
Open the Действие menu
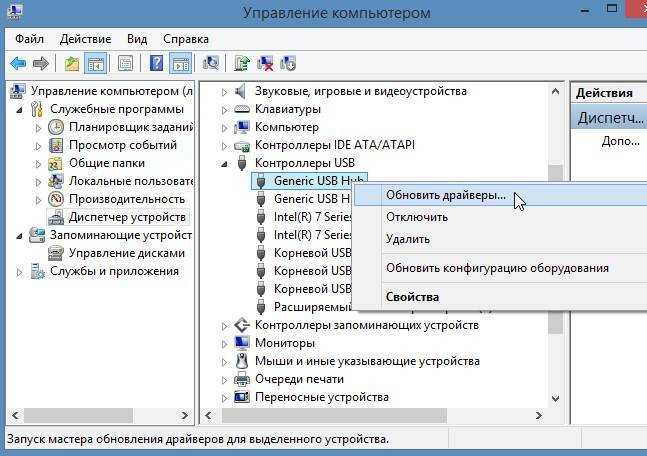click(x=85, y=39)
